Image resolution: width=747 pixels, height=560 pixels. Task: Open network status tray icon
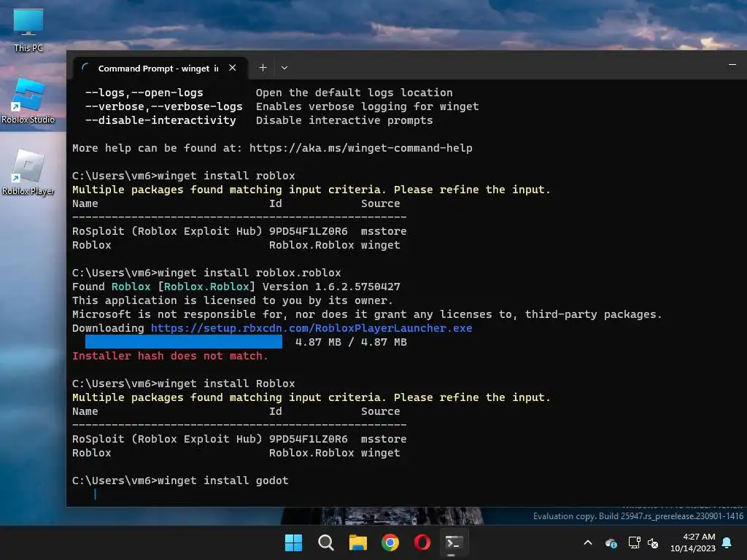(x=634, y=542)
